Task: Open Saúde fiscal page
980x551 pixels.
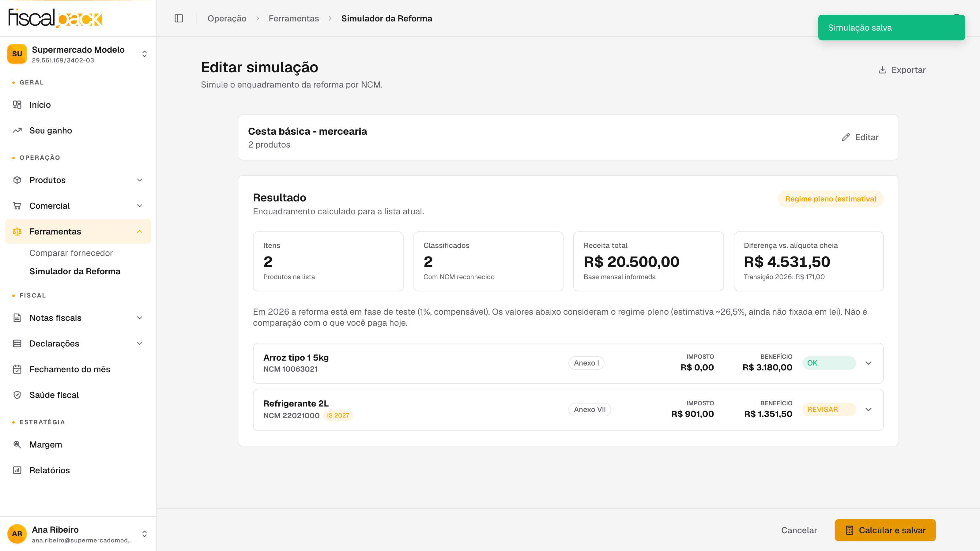Action: coord(78,395)
